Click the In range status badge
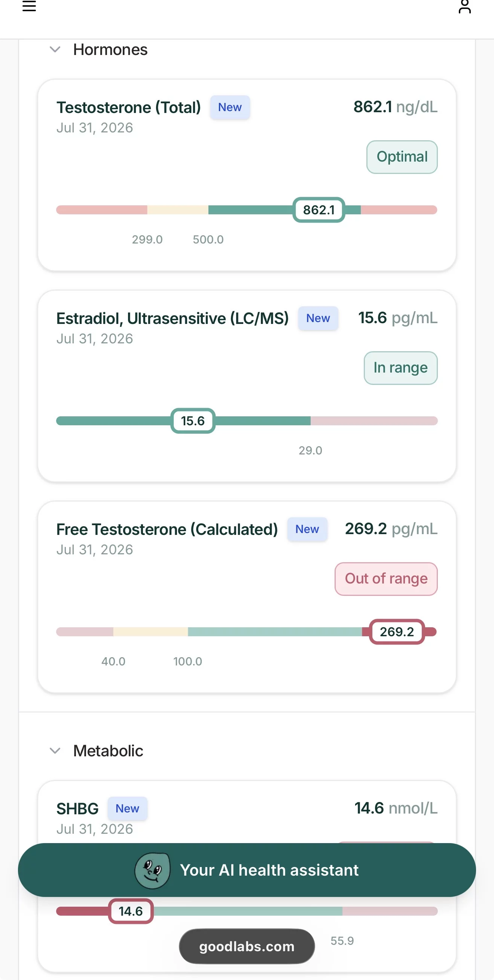The width and height of the screenshot is (494, 980). point(400,368)
